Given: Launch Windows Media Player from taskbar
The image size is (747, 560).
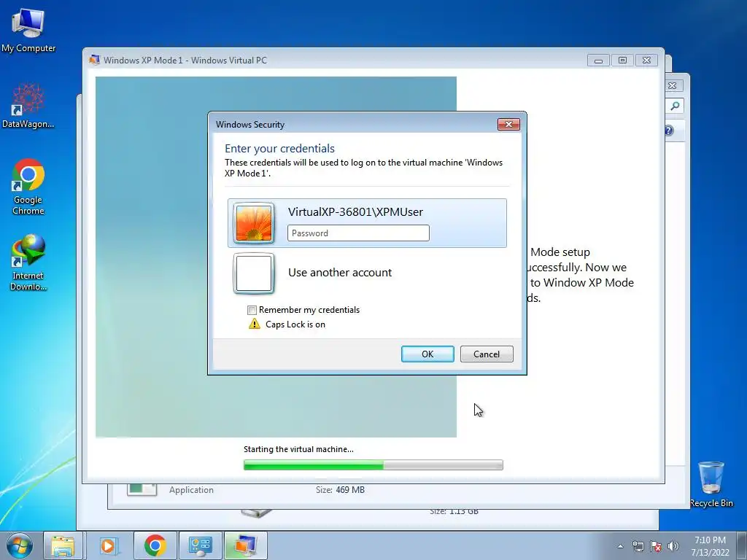Looking at the screenshot, I should [x=108, y=545].
